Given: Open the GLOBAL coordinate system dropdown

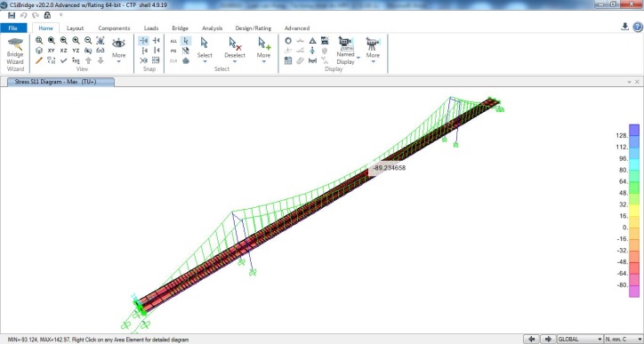Looking at the screenshot, I should [580, 339].
